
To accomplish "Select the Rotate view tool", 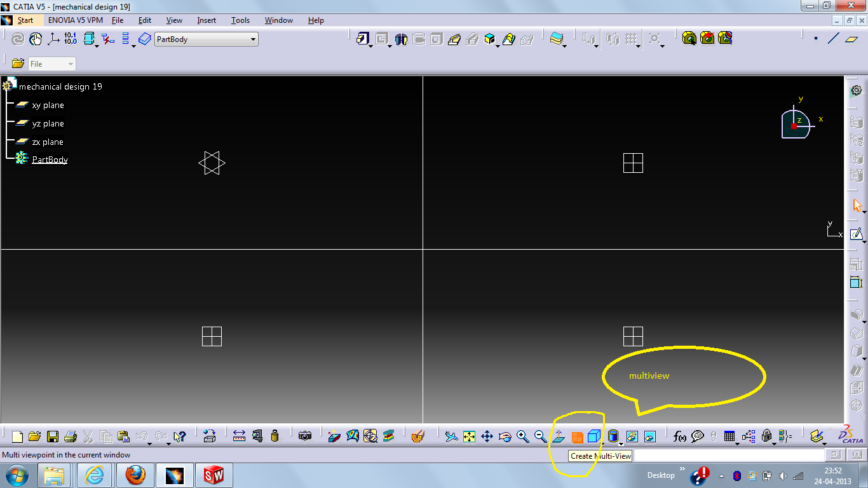I will pos(505,437).
